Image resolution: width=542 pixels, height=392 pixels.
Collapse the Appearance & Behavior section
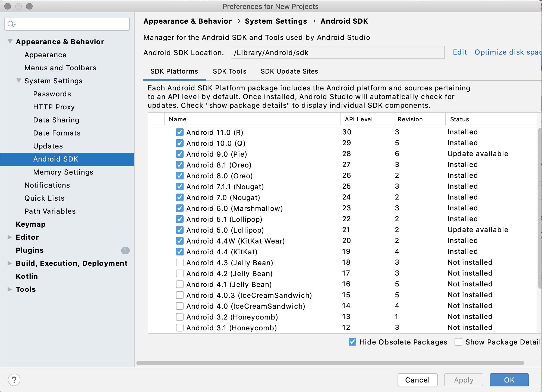(x=10, y=42)
